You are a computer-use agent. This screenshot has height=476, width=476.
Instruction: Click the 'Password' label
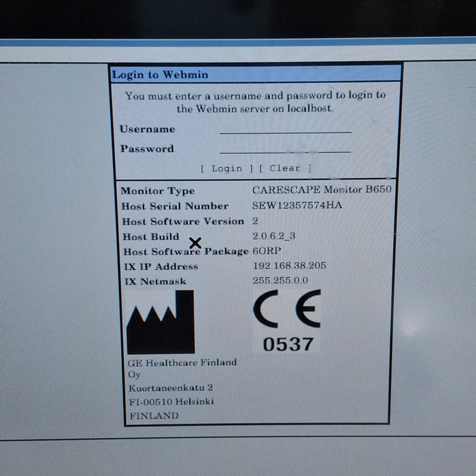click(x=148, y=149)
